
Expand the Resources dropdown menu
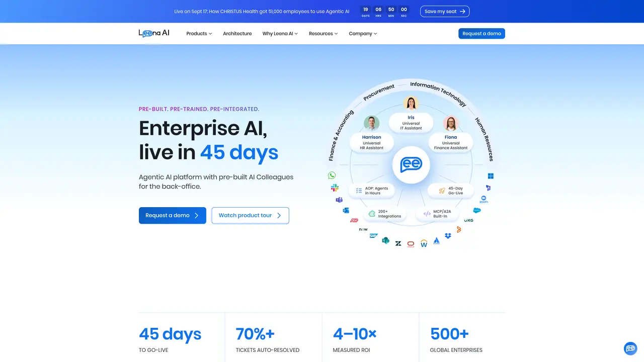[324, 34]
